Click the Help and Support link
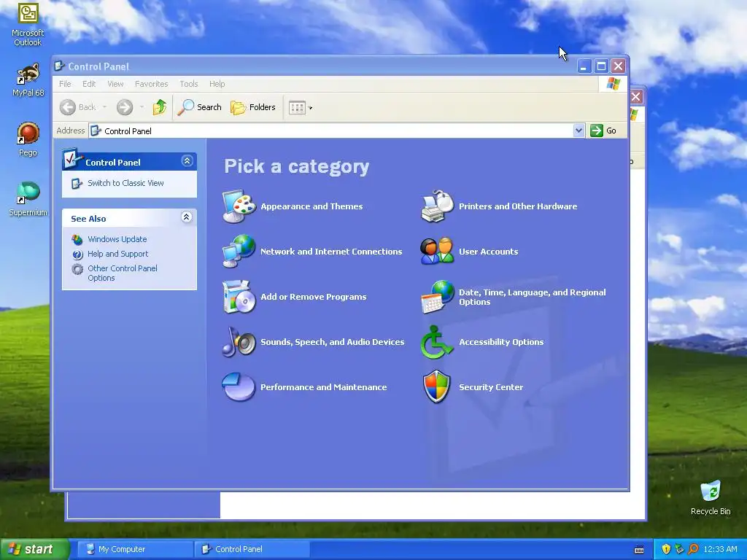747x560 pixels. tap(117, 254)
